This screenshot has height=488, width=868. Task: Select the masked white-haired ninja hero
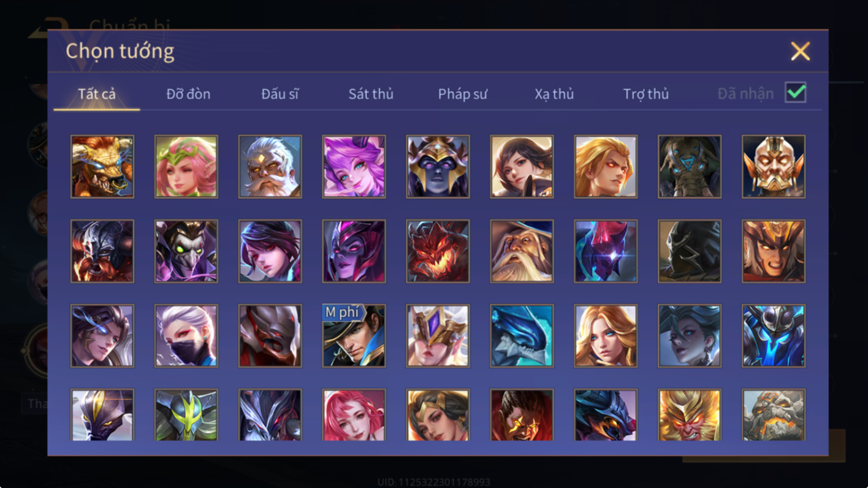coord(186,336)
